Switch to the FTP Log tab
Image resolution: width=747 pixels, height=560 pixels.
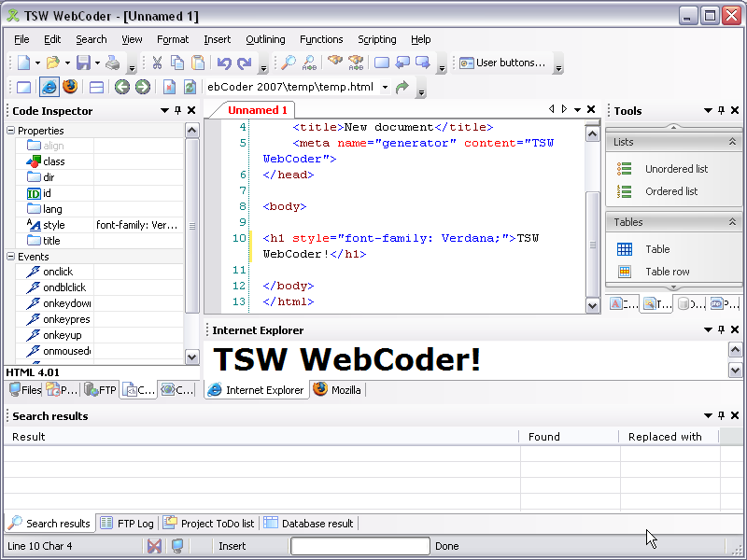127,524
